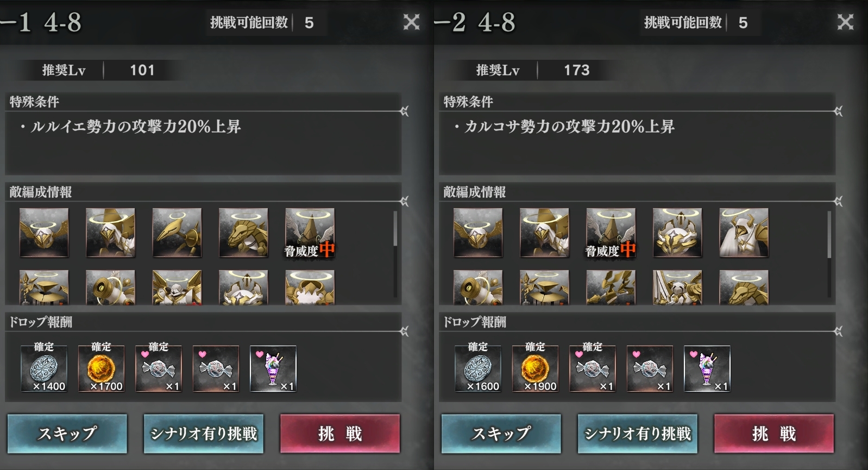Close the level 173 stage dialog
The image size is (868, 470).
(x=845, y=22)
